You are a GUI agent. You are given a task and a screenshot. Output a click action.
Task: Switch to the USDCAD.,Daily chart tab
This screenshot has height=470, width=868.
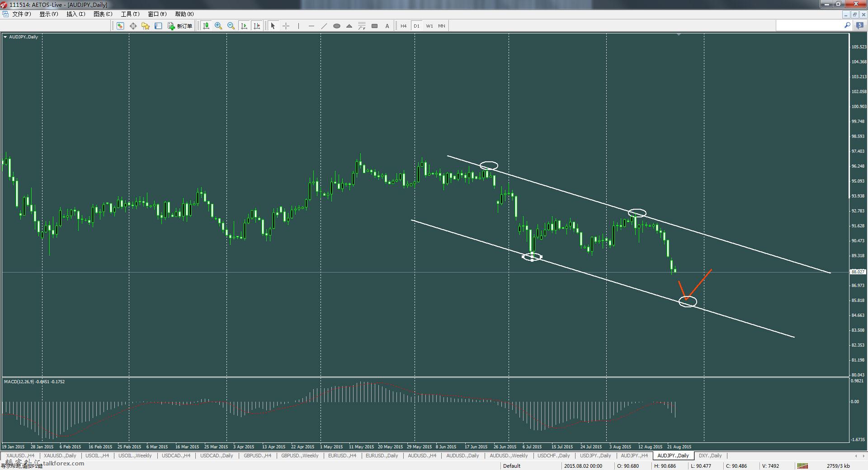216,456
